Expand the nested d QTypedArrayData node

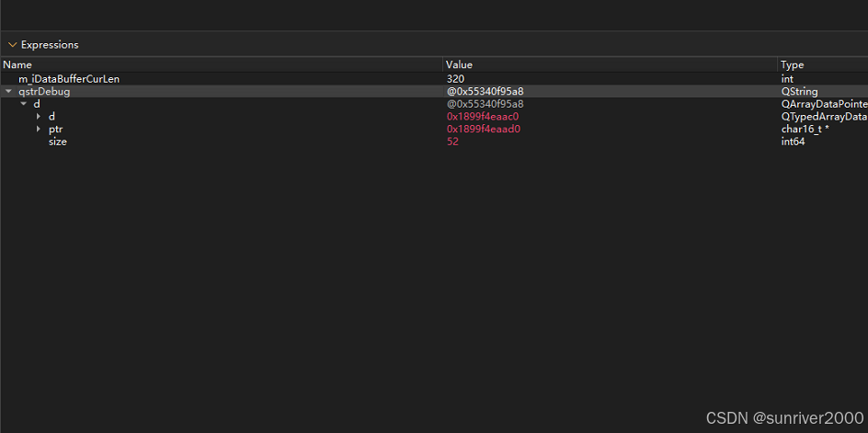tap(39, 116)
